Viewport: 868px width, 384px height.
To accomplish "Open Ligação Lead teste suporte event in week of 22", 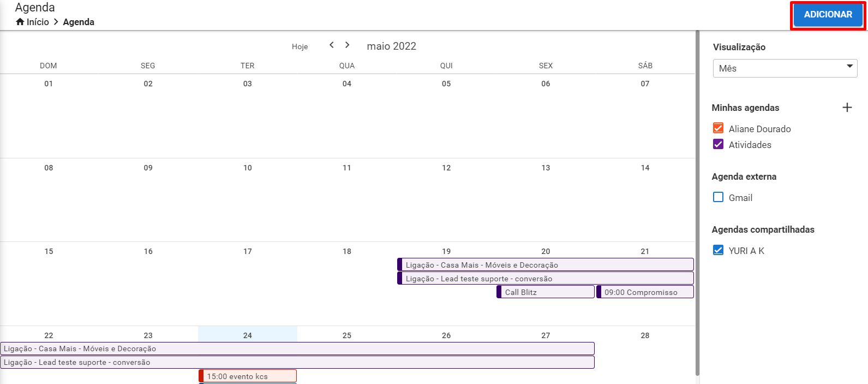I will point(297,362).
